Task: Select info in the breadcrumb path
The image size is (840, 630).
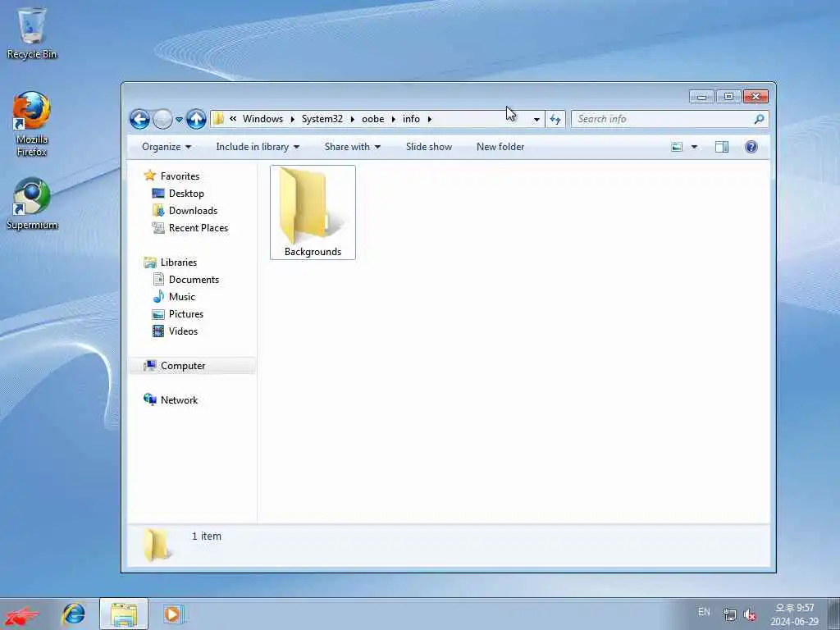Action: [412, 119]
